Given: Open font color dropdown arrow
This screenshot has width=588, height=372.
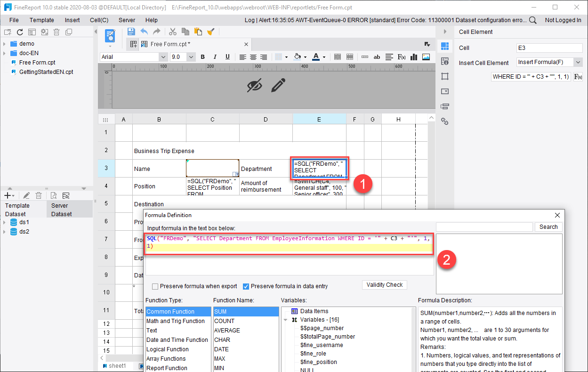Looking at the screenshot, I should pyautogui.click(x=324, y=57).
